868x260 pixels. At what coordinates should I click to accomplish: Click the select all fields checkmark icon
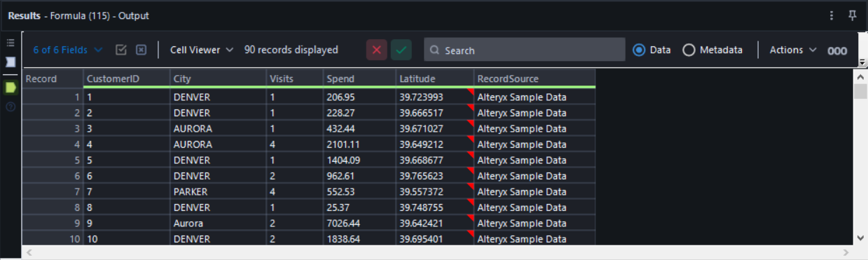click(x=120, y=50)
